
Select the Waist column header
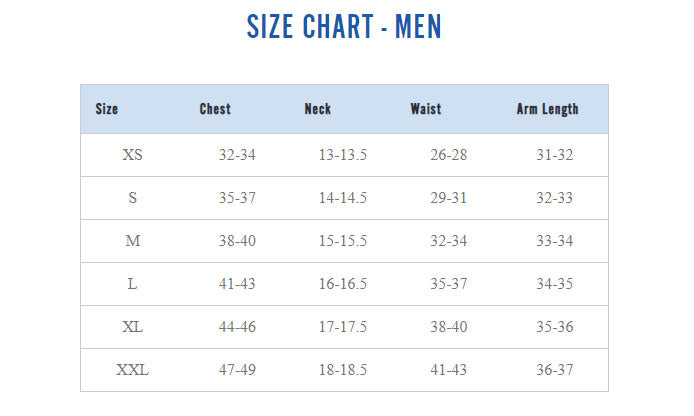[x=426, y=109]
